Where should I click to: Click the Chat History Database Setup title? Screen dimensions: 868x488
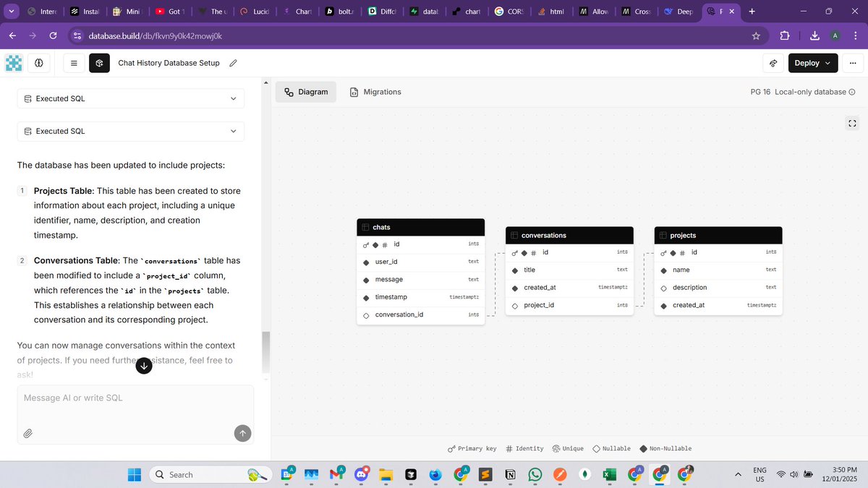(x=169, y=63)
